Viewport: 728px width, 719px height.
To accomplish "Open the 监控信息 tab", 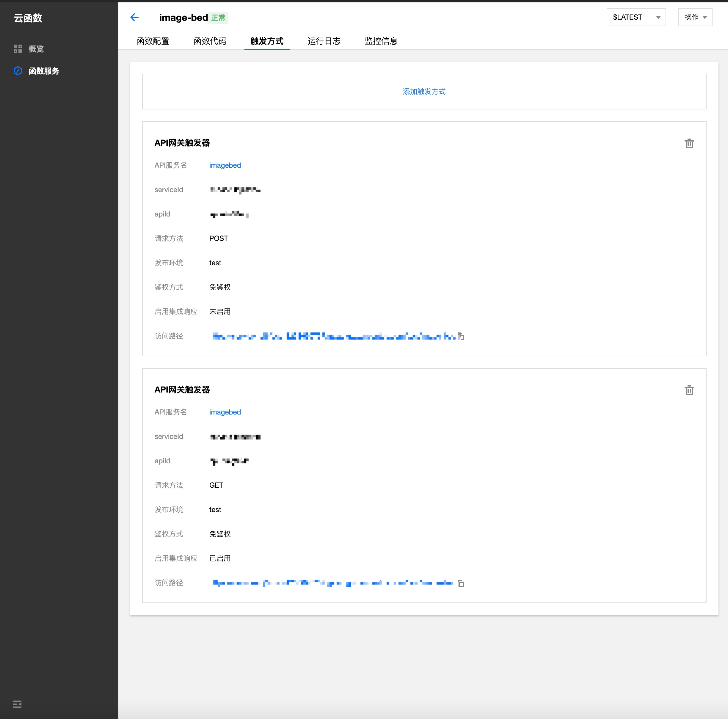I will click(x=381, y=41).
